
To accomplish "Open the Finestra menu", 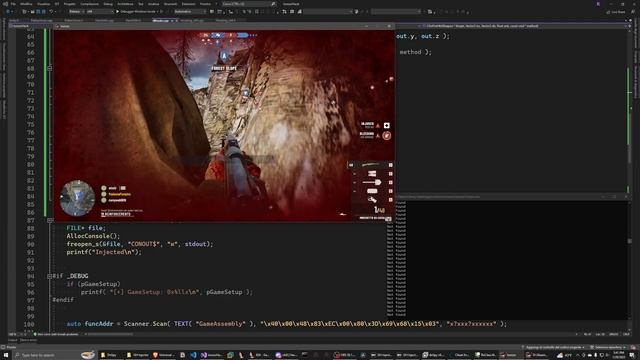I will pyautogui.click(x=205, y=4).
